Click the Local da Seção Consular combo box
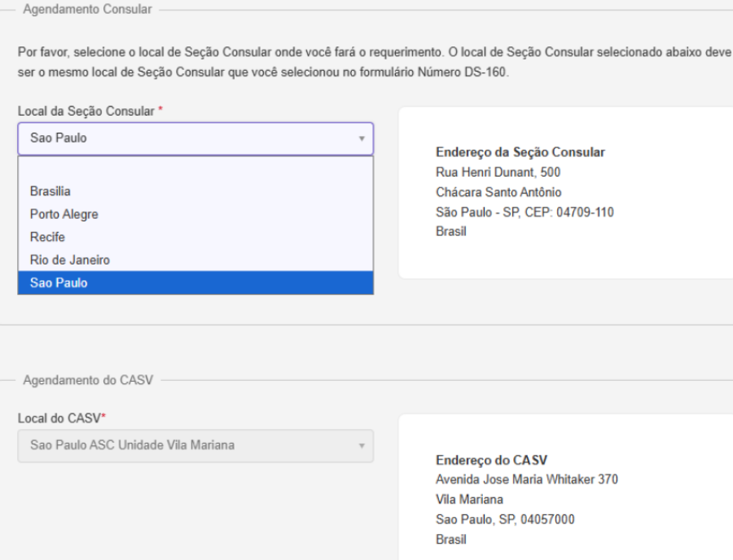Image resolution: width=733 pixels, height=560 pixels. pyautogui.click(x=187, y=138)
